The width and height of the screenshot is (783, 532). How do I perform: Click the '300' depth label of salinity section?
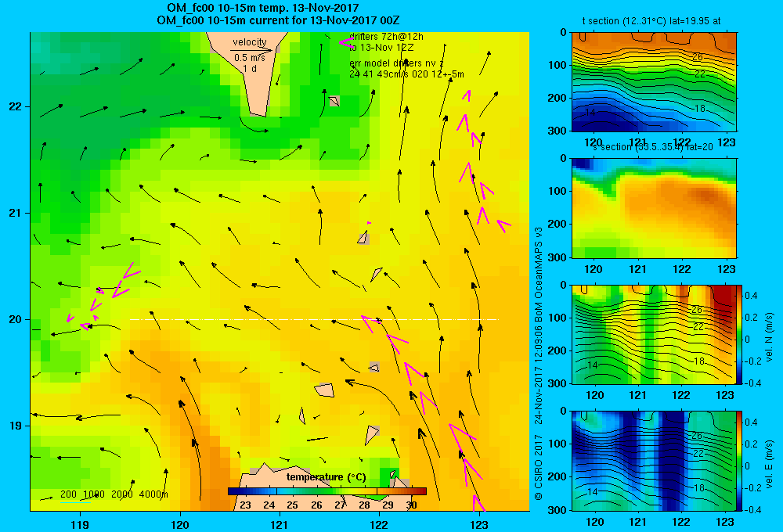[557, 257]
